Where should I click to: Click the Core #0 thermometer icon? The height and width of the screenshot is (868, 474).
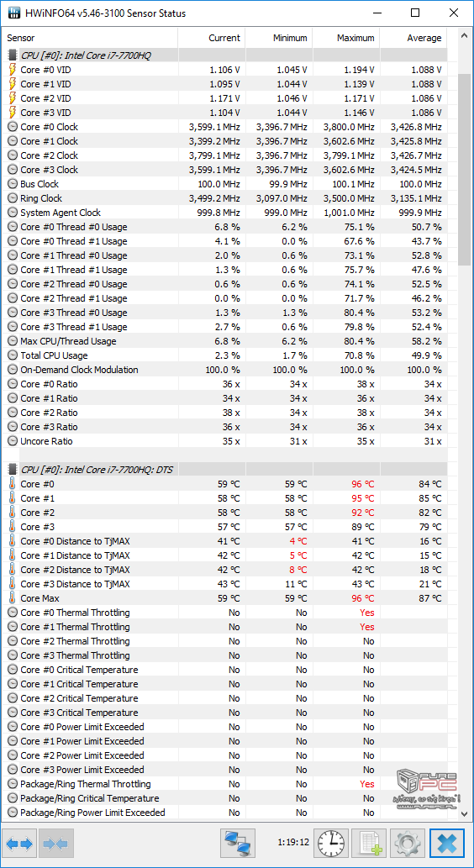[13, 484]
